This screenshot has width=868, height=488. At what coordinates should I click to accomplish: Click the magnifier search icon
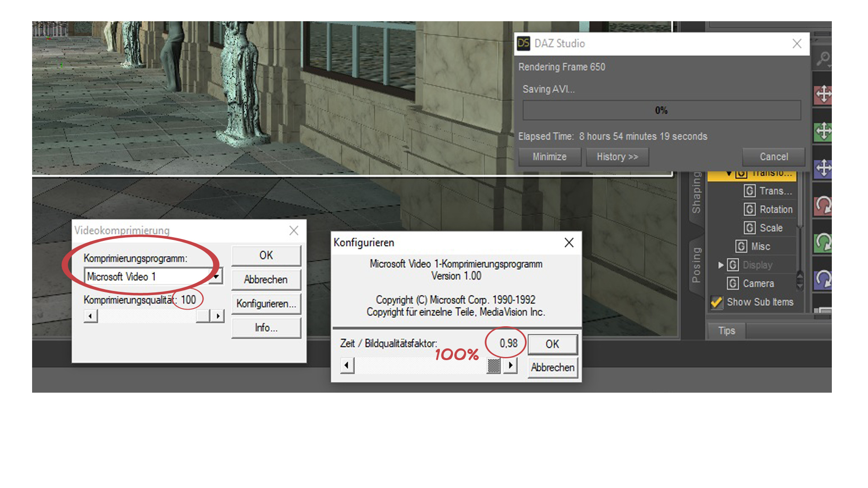tap(823, 59)
